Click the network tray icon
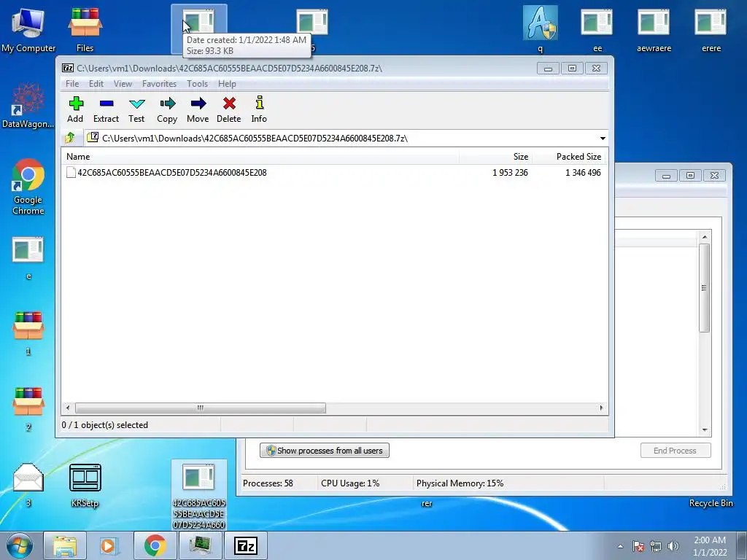The width and height of the screenshot is (747, 560). click(x=656, y=546)
